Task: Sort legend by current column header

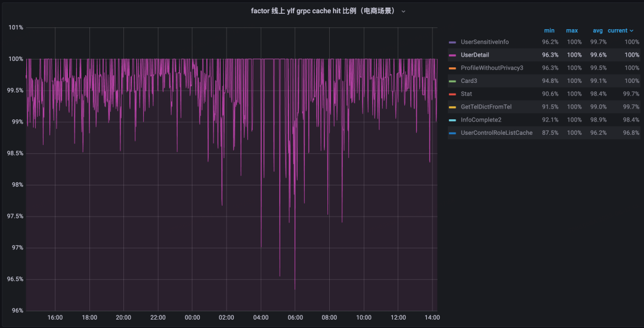Action: tap(617, 30)
